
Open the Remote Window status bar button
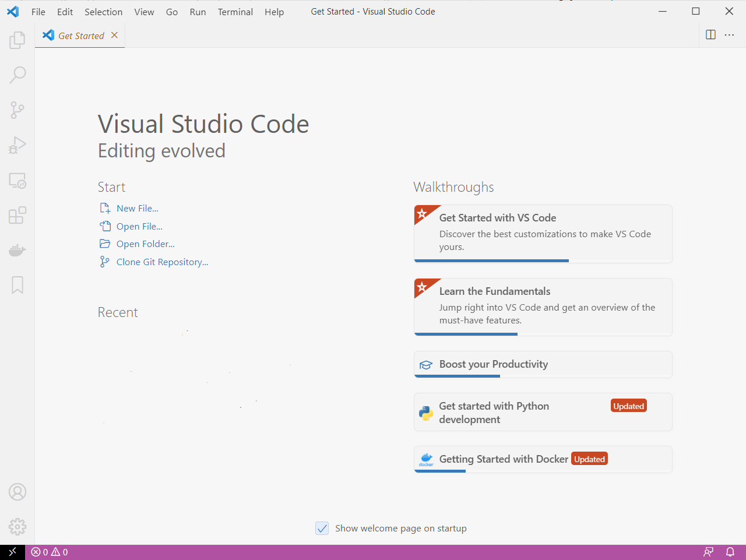point(12,552)
